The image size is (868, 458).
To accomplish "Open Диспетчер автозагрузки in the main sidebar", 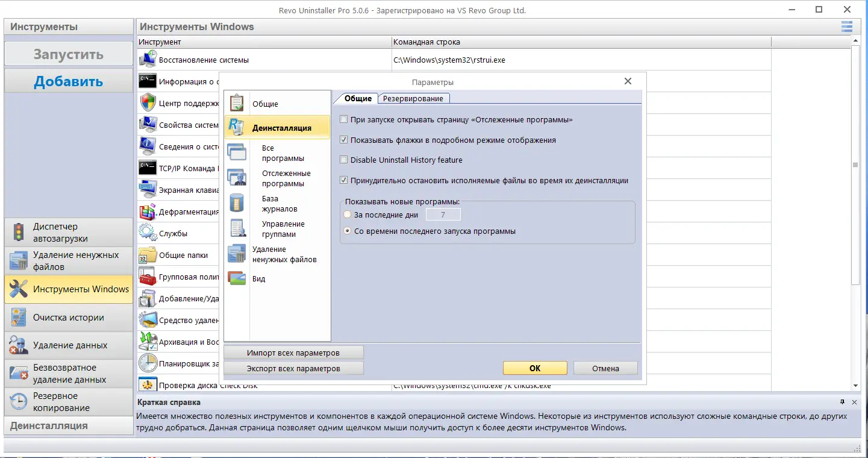I will click(69, 233).
